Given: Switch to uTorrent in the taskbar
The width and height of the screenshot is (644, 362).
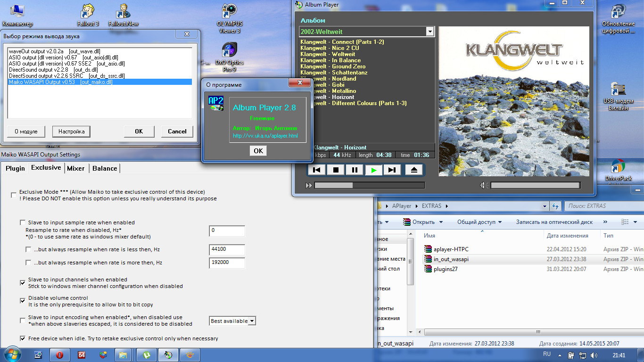Looking at the screenshot, I should coord(146,355).
